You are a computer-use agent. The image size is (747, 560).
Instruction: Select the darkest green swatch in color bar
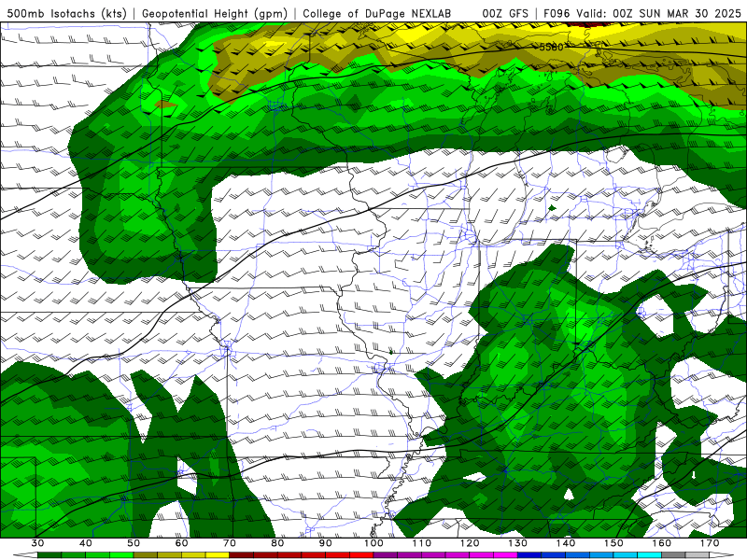[49, 555]
